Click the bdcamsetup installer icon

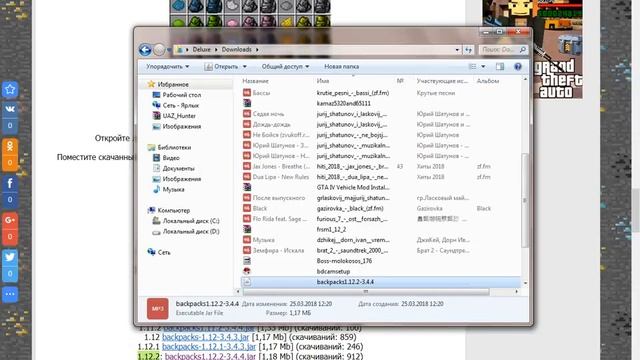point(247,271)
